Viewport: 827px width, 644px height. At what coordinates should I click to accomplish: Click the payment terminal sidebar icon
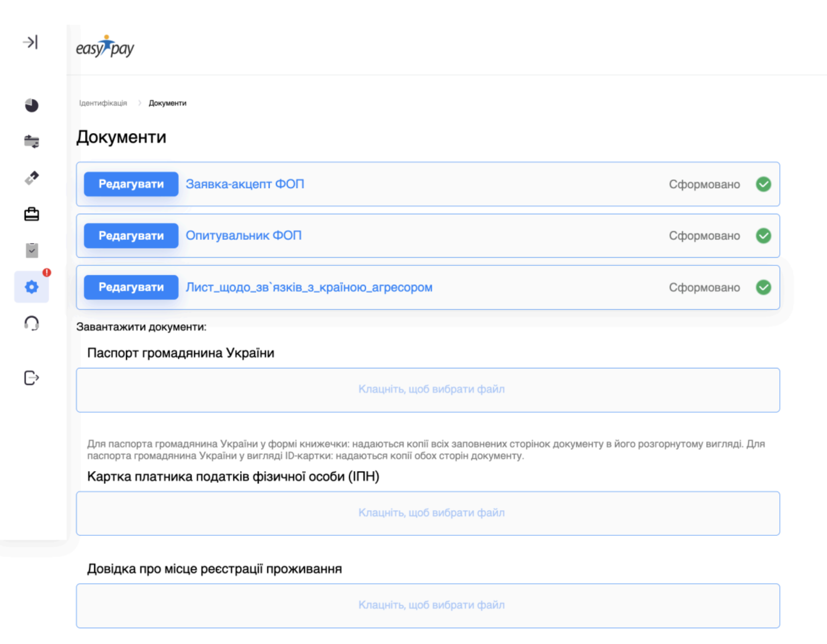tap(31, 178)
